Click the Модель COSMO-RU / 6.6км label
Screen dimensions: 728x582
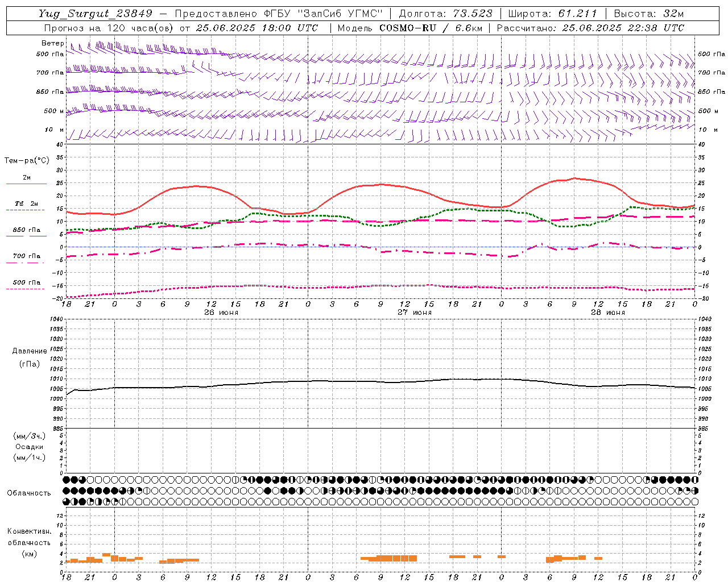[x=410, y=28]
